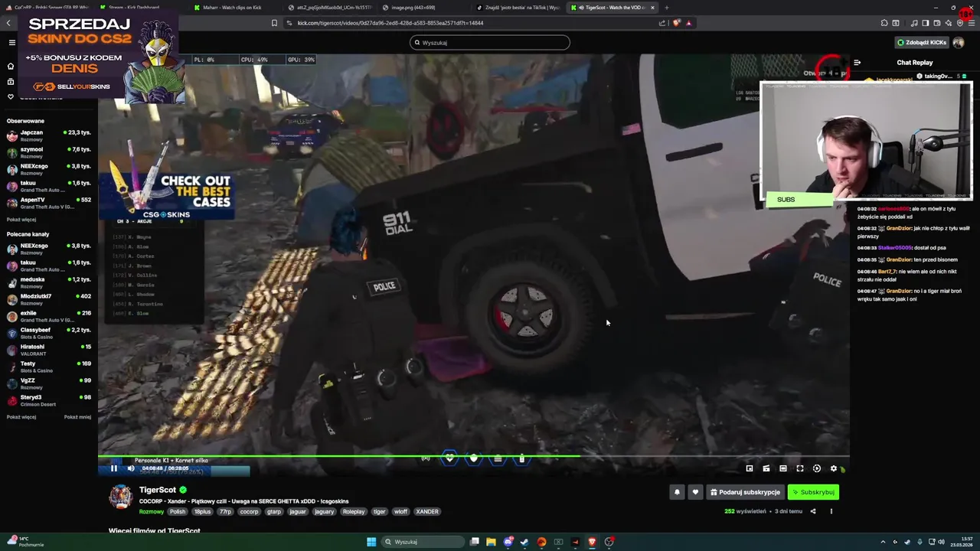The height and width of the screenshot is (551, 980).
Task: Show hidden system tray icons
Action: [883, 542]
